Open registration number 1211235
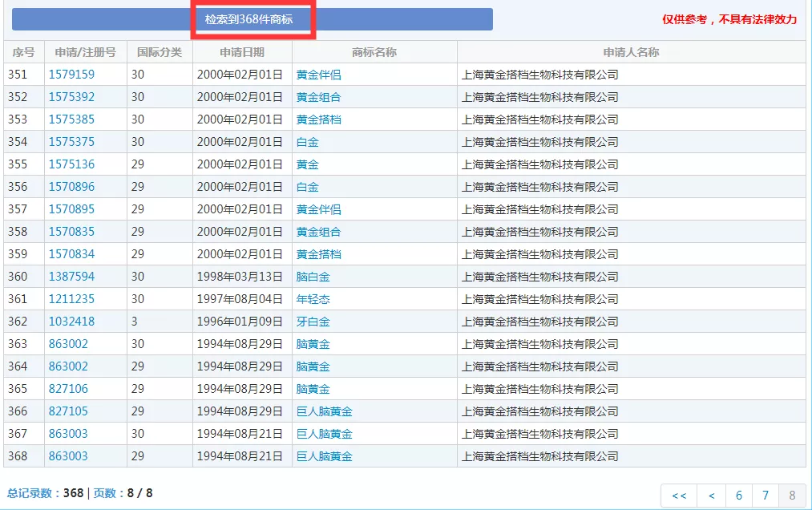 (71, 299)
